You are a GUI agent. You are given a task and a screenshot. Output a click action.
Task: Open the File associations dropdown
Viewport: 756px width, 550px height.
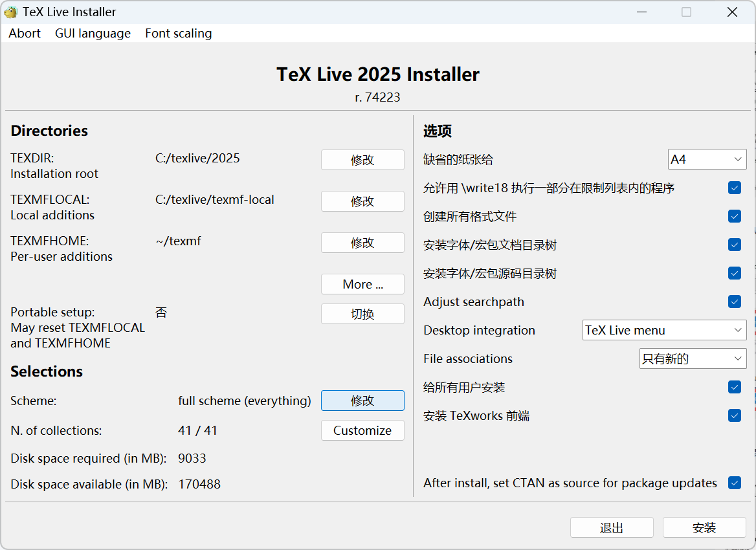(693, 358)
